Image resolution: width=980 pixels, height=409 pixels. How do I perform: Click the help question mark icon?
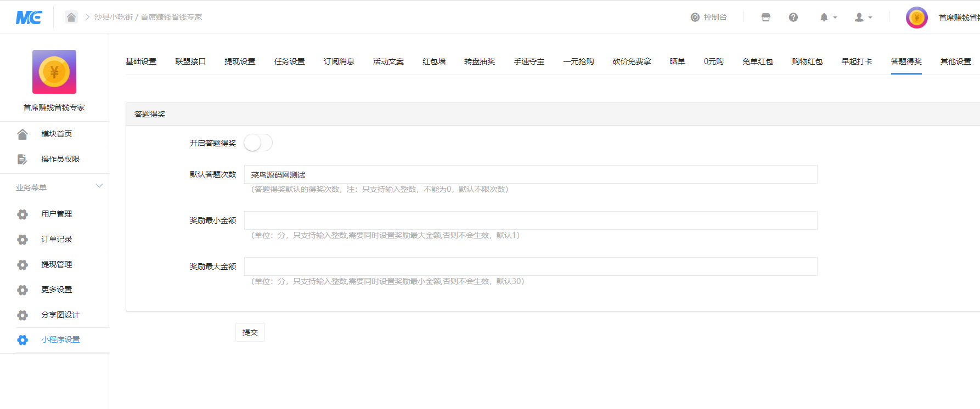pyautogui.click(x=793, y=18)
